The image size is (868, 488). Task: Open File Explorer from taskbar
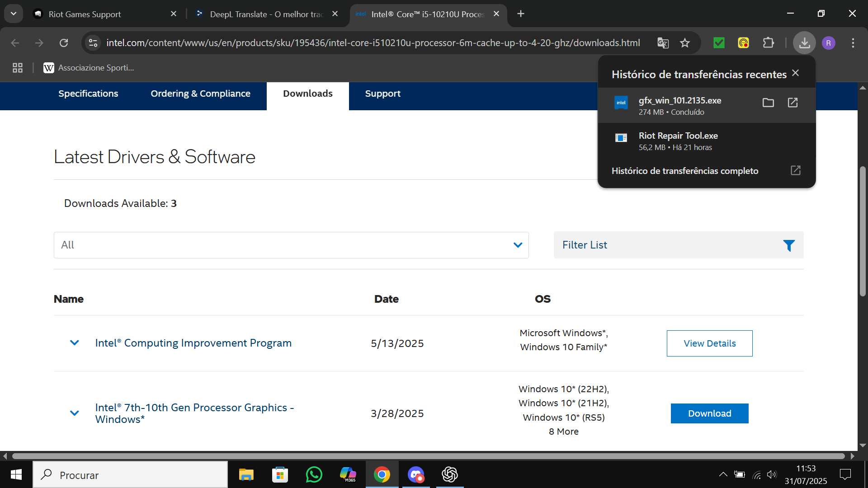click(x=246, y=475)
